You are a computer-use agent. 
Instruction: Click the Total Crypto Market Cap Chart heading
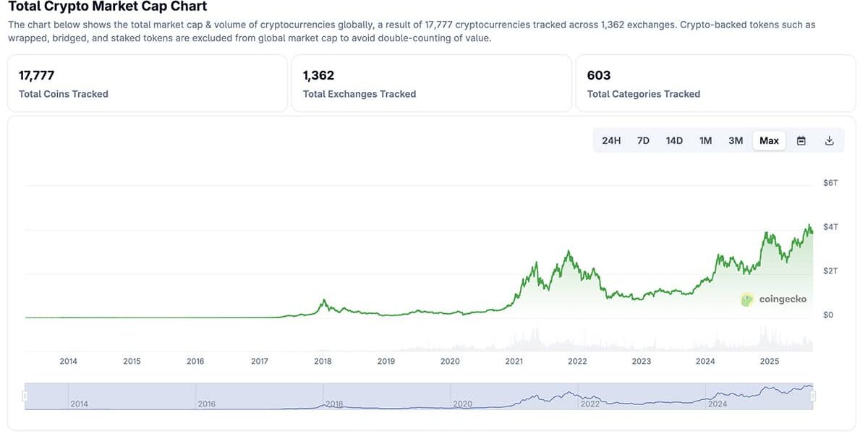coord(107,7)
